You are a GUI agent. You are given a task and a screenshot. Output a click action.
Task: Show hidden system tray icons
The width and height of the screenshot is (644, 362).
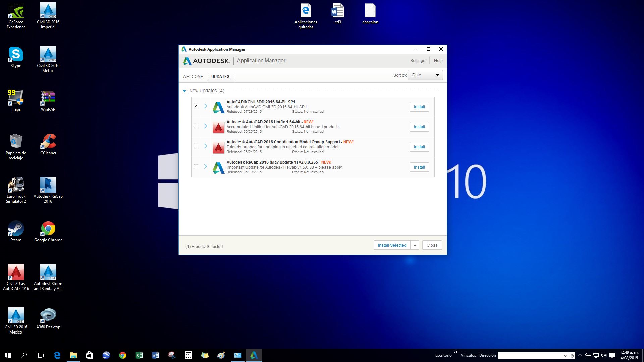580,355
